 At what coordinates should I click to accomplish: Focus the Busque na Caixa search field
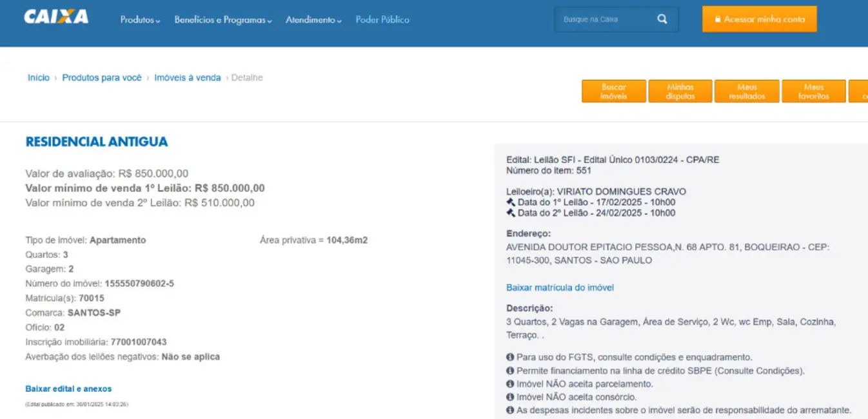603,19
